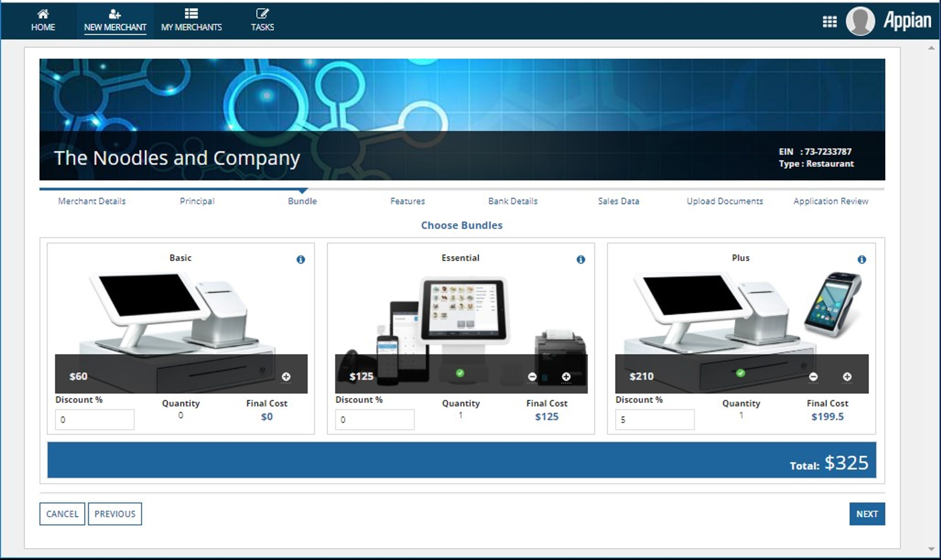Click the scrollbar down arrow
941x560 pixels.
click(x=931, y=549)
